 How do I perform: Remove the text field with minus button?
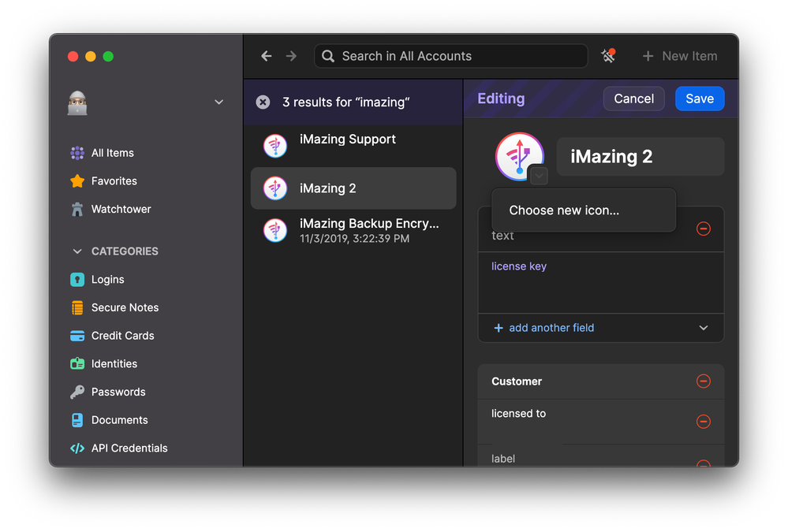(x=704, y=229)
